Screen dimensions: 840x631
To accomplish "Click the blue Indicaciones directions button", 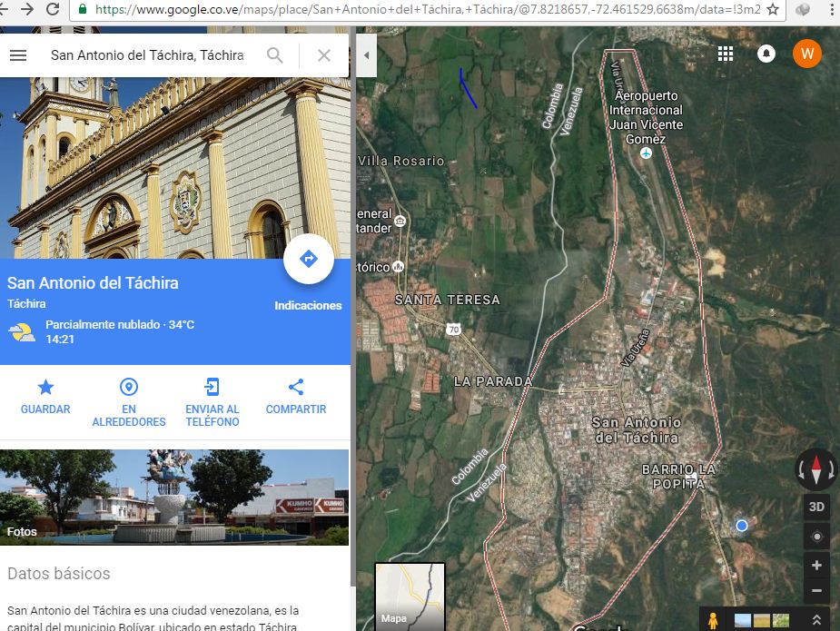I will pos(309,260).
